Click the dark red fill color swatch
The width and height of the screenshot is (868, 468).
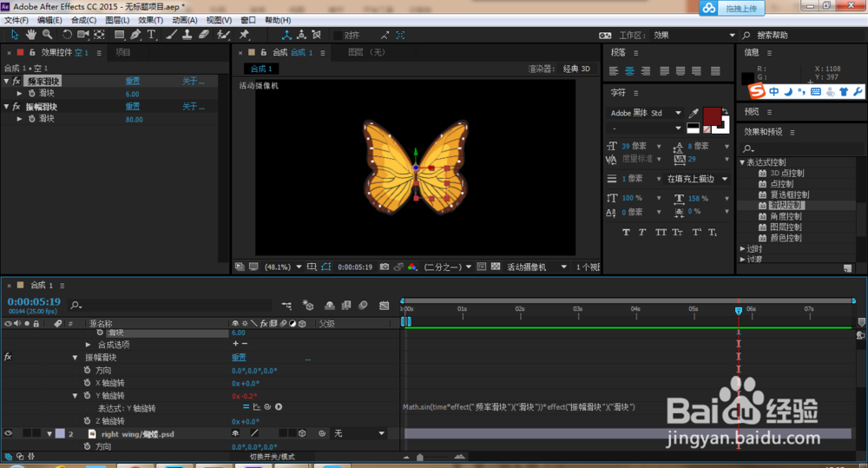tap(712, 117)
